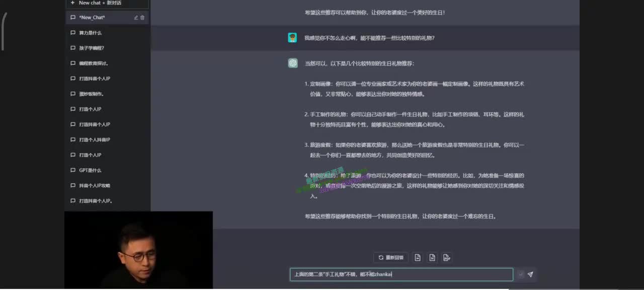Export conversation as Markdown file icon
Screen dimensions: 644x290
coord(432,258)
